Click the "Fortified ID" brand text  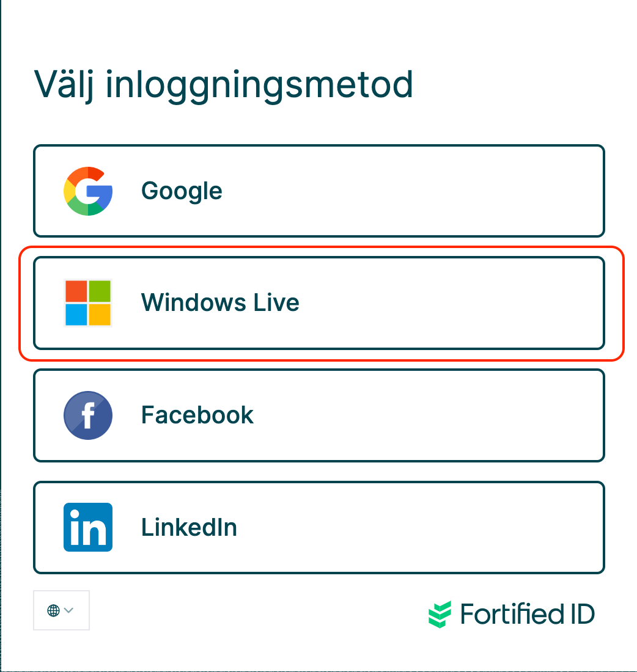(527, 614)
